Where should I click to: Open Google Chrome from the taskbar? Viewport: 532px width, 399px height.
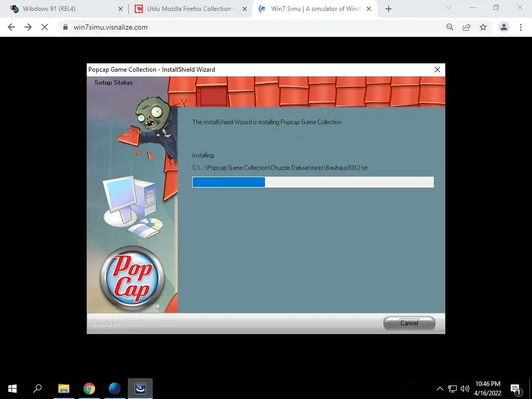click(x=89, y=389)
